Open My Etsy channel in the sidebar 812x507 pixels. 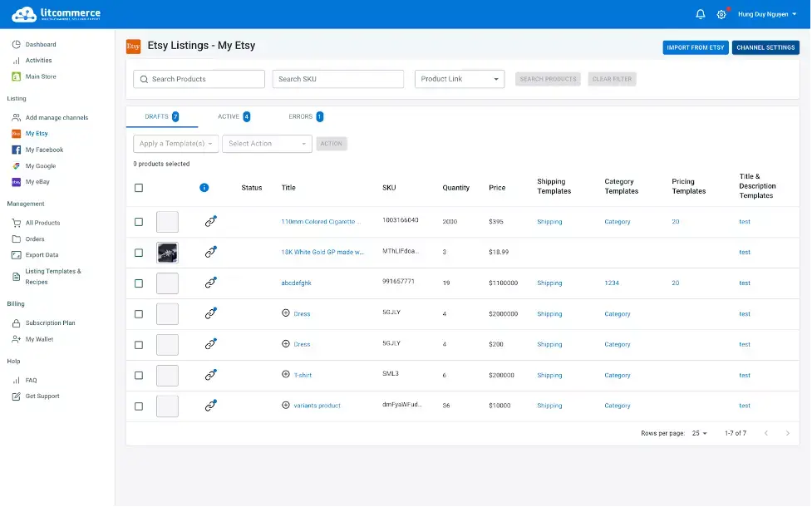pyautogui.click(x=38, y=133)
